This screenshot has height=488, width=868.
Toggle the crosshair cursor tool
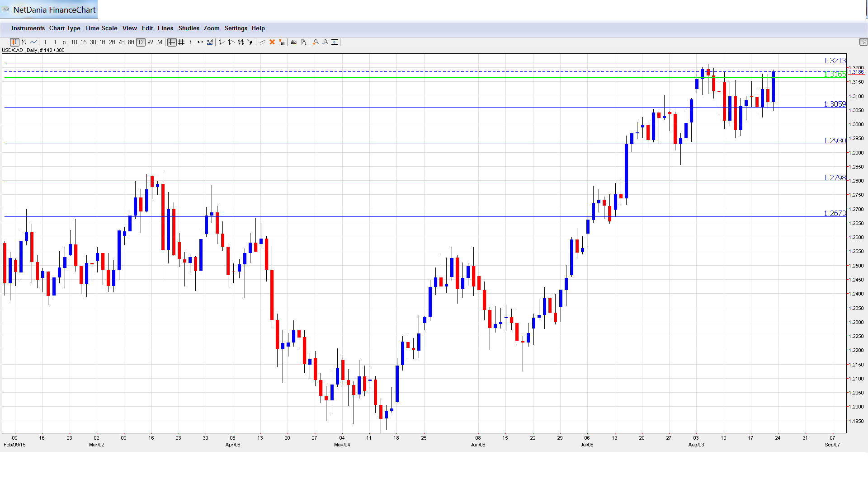pyautogui.click(x=172, y=42)
